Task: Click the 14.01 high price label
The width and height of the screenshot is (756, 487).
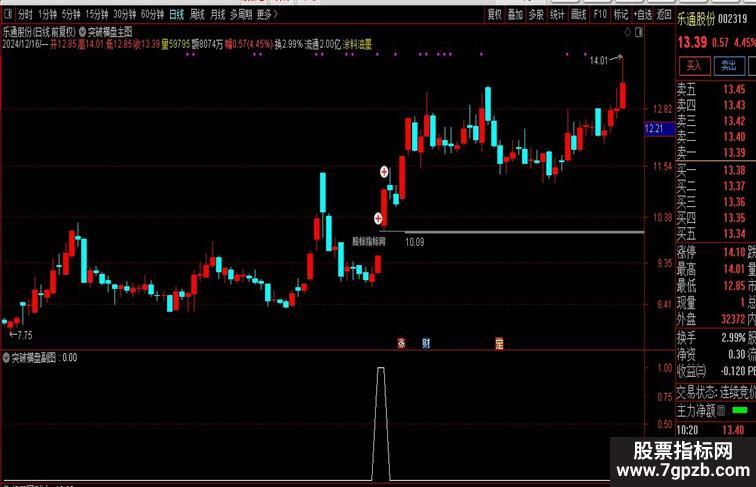Action: click(599, 61)
